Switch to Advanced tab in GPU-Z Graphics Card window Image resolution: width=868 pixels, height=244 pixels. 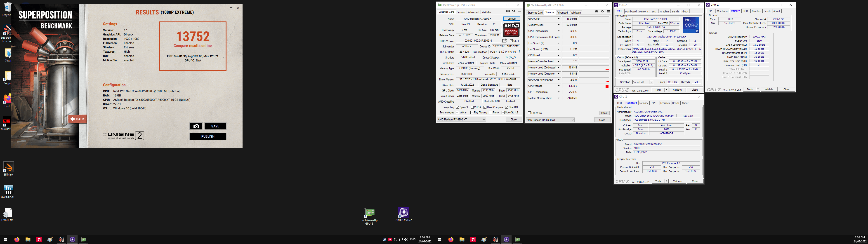click(x=473, y=12)
